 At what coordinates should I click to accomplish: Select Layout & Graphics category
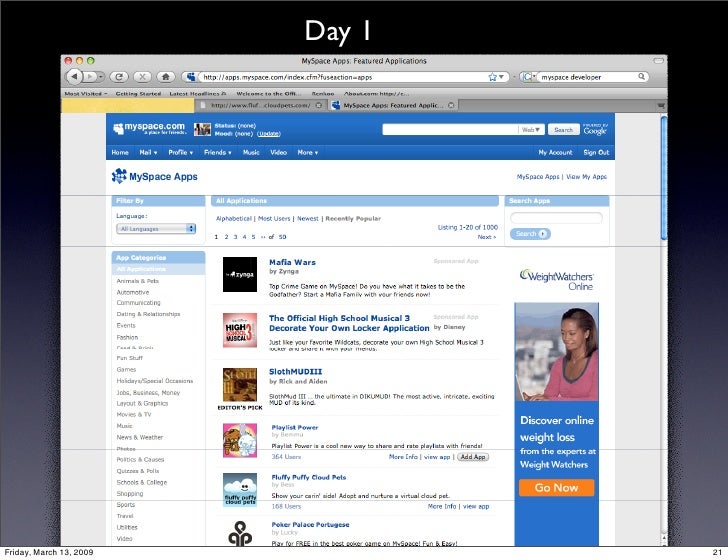click(x=142, y=404)
